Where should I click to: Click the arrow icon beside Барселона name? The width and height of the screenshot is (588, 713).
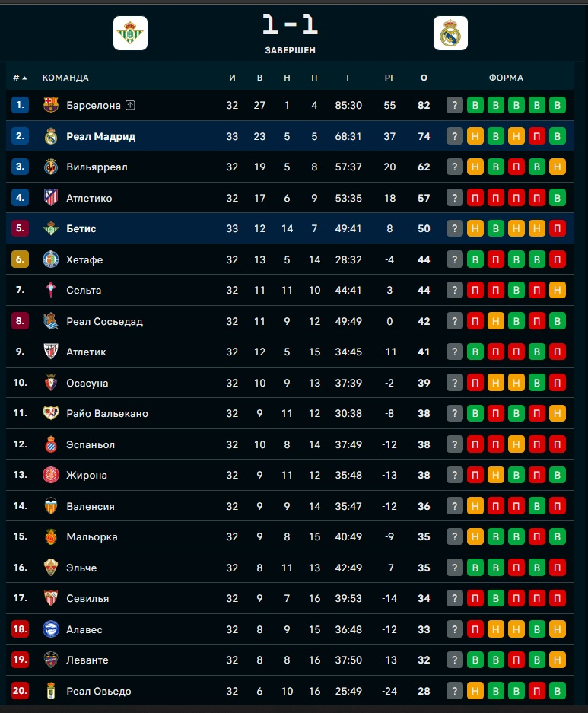(130, 105)
